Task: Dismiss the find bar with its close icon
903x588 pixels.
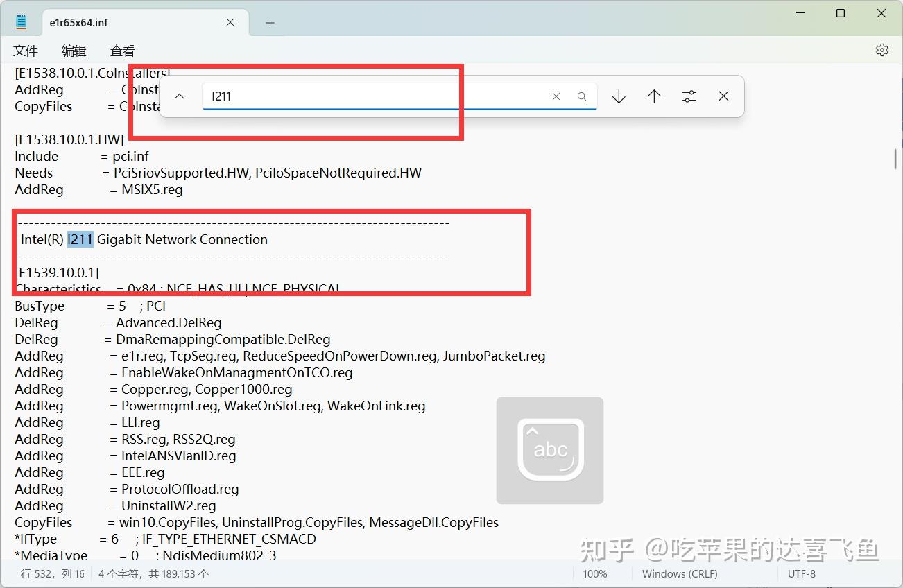Action: (x=723, y=96)
